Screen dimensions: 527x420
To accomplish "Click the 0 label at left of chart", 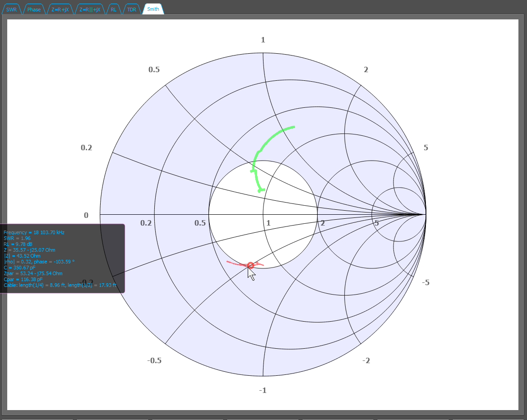I will (x=86, y=215).
